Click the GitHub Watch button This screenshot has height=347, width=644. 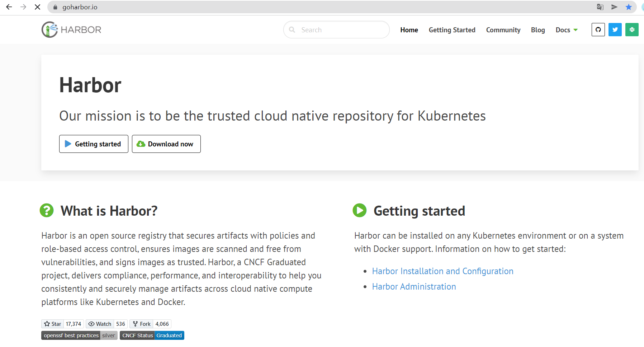coord(100,324)
